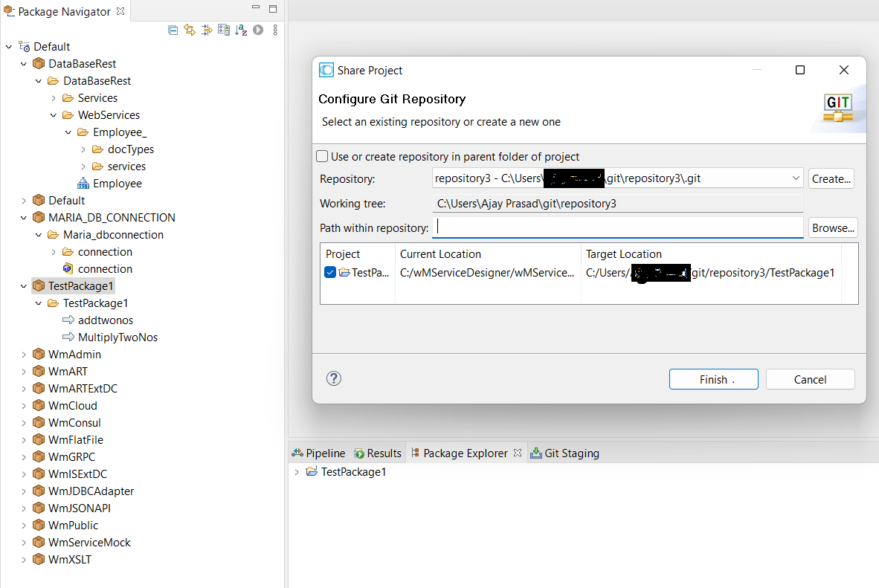Click the Path within repository input field

[x=617, y=227]
